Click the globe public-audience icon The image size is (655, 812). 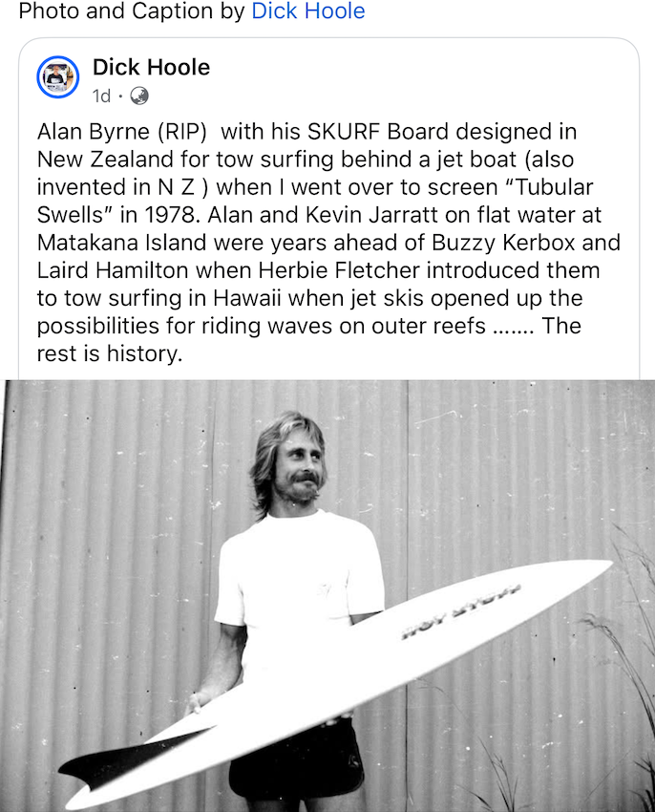pos(138,96)
